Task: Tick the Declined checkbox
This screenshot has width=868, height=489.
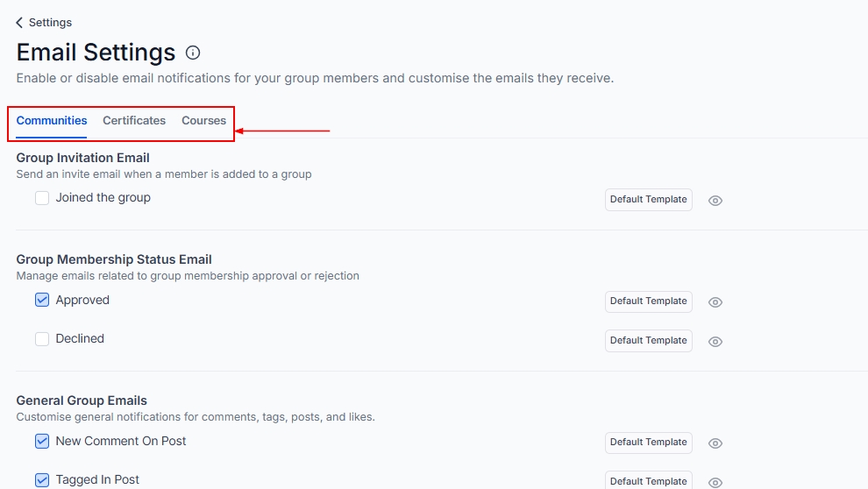Action: [42, 339]
